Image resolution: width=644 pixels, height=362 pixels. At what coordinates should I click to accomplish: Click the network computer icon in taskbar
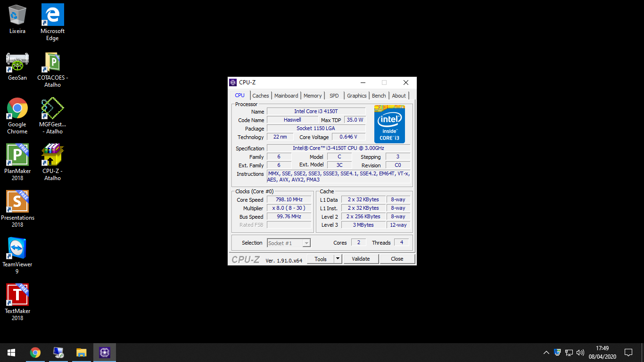coord(58,353)
